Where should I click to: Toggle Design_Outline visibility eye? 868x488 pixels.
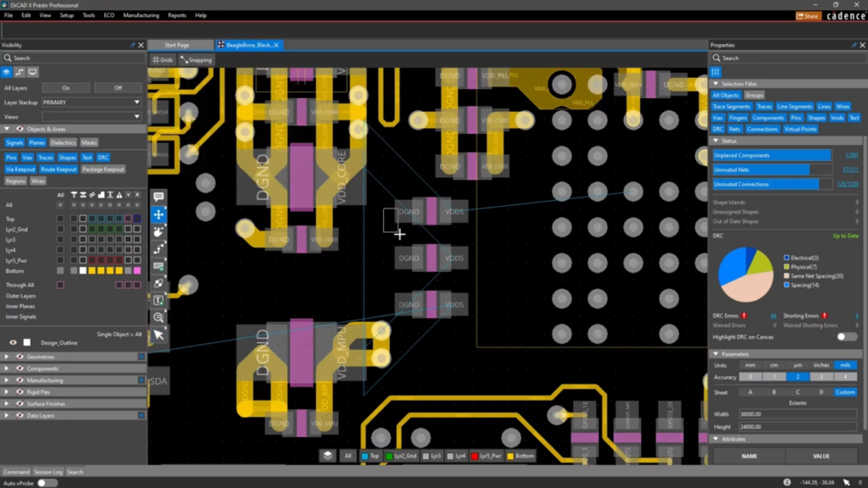tap(13, 342)
